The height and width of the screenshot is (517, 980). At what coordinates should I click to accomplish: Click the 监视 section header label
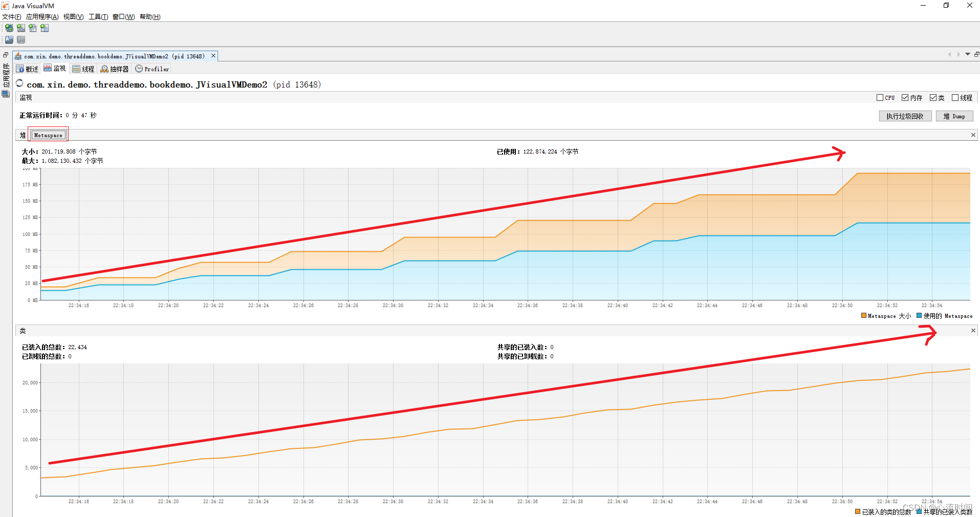click(26, 97)
